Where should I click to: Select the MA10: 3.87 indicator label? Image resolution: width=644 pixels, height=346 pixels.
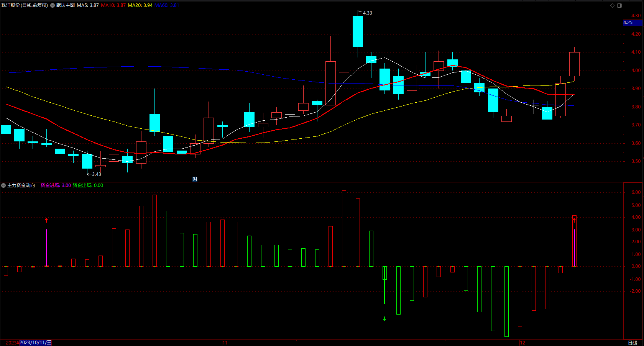(113, 5)
